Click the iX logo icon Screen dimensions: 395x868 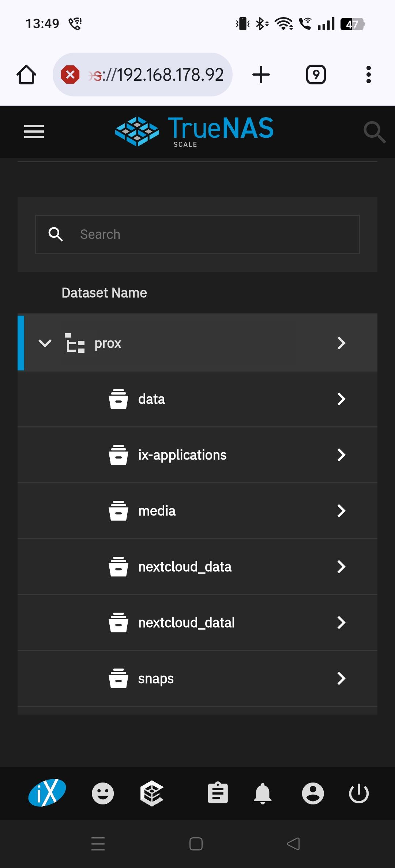(x=47, y=793)
